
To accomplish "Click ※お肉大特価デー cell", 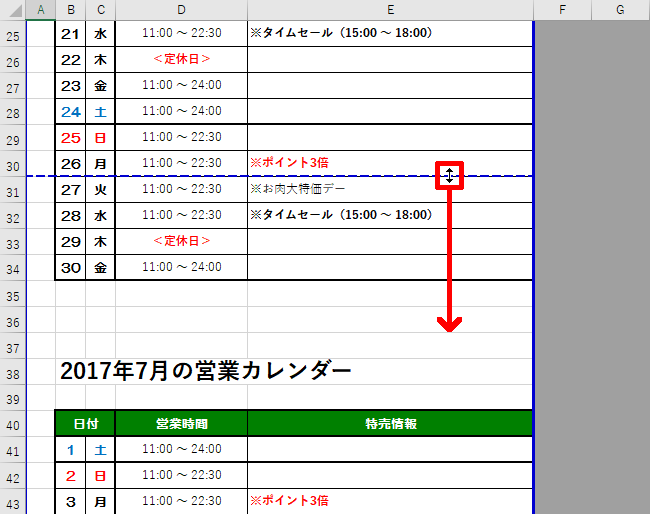I will 390,190.
